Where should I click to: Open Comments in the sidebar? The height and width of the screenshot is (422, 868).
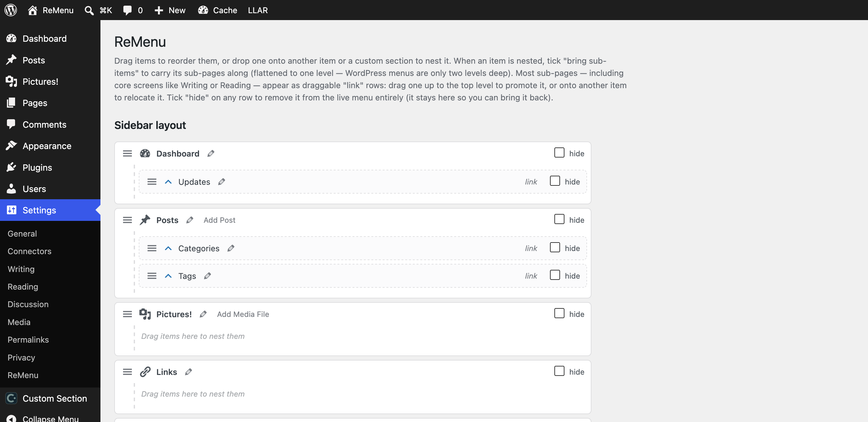[50, 125]
